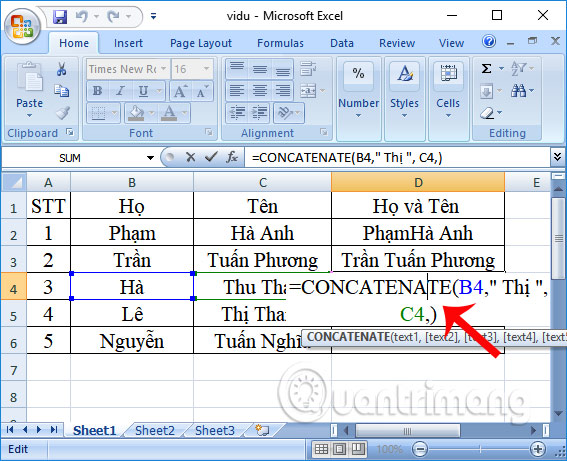The height and width of the screenshot is (461, 567).
Task: Switch to the Page Layout tab
Action: 201,43
